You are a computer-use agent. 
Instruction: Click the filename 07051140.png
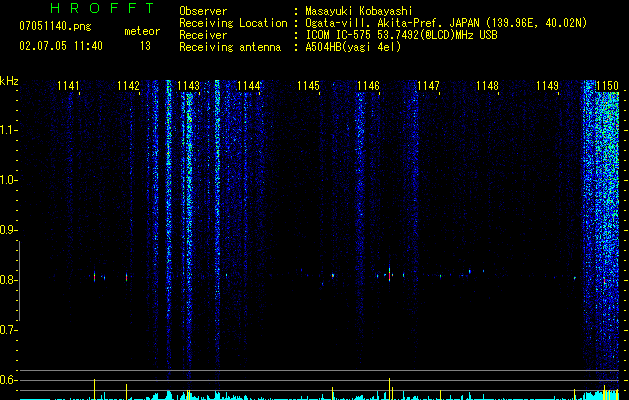click(55, 26)
